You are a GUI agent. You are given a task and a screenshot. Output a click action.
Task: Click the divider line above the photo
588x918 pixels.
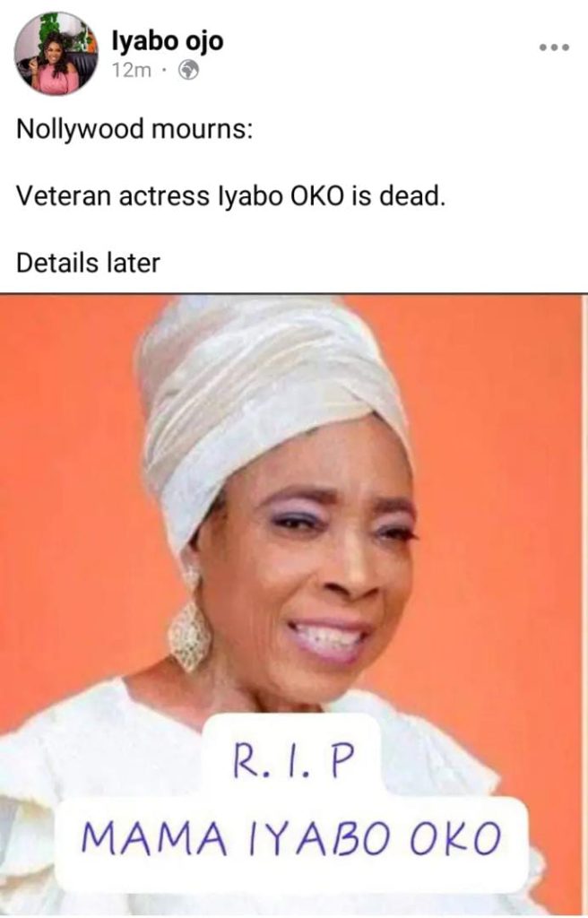pos(294,293)
